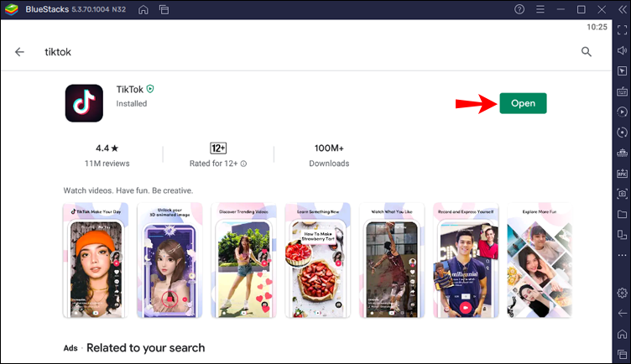
Task: Click the 4.4 star rating
Action: (107, 148)
